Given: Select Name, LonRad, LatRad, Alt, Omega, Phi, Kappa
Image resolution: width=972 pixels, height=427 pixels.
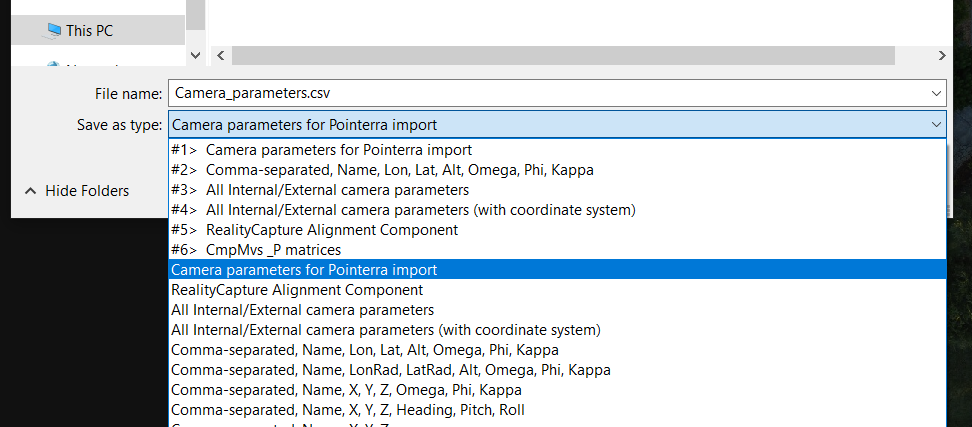Looking at the screenshot, I should (557, 370).
